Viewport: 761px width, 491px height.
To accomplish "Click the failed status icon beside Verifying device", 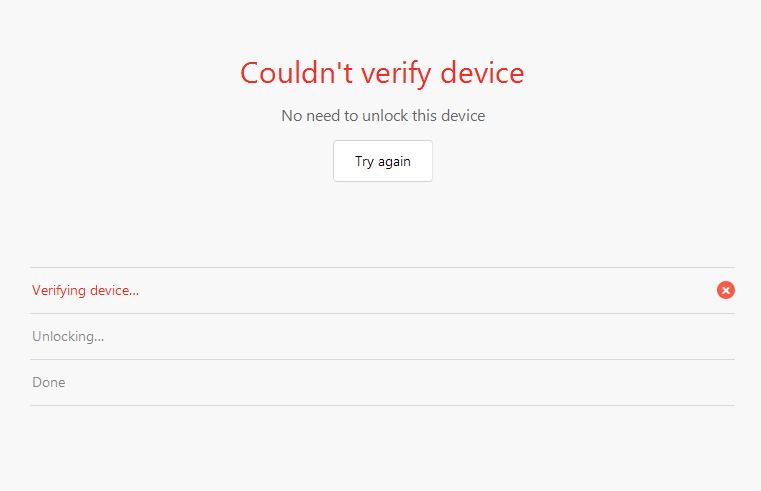I will (726, 290).
